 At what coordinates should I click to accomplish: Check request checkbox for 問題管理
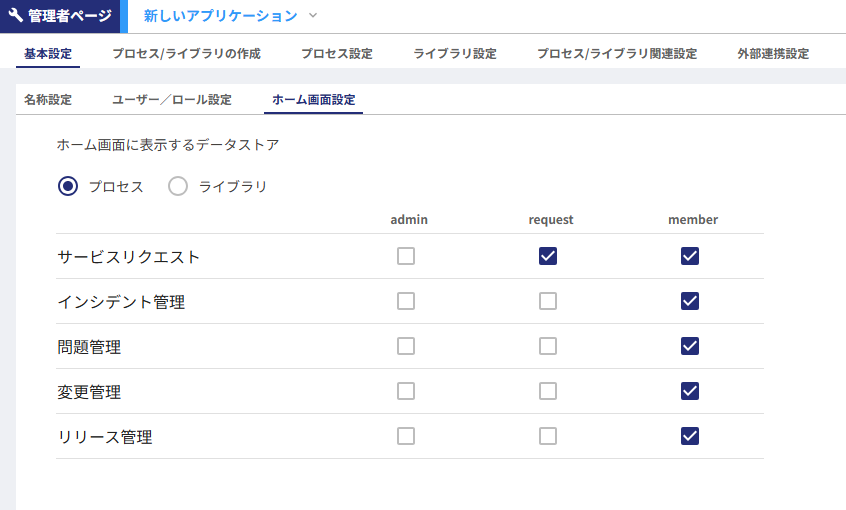pos(548,346)
